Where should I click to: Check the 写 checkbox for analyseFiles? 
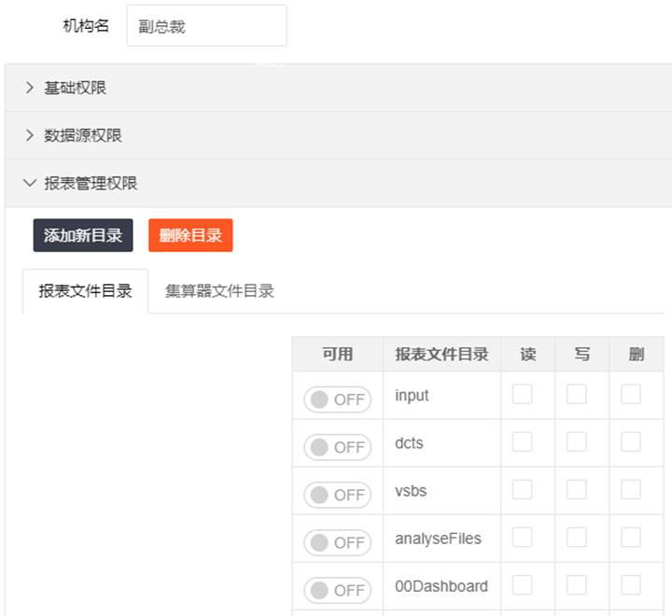click(x=577, y=537)
